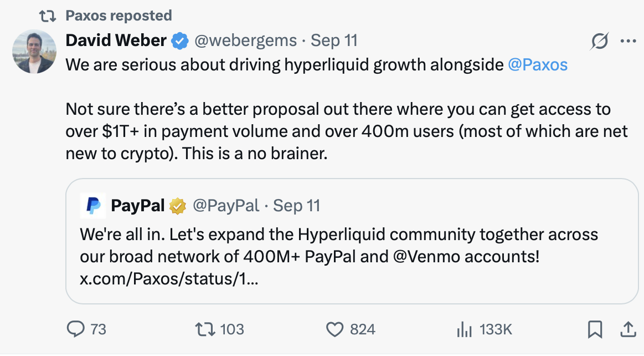Click the PayPal logo avatar
This screenshot has height=356, width=644.
tap(93, 205)
